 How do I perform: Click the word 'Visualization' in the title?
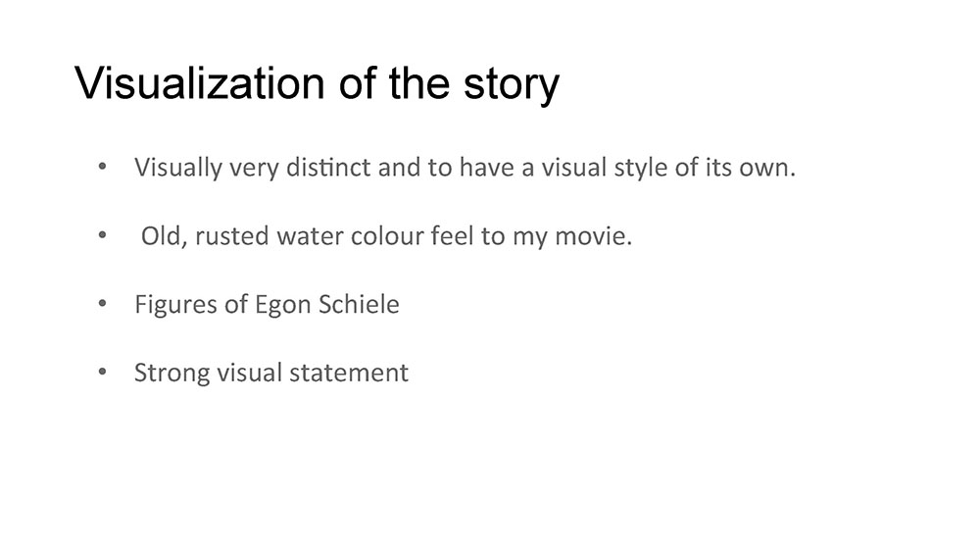[x=200, y=82]
